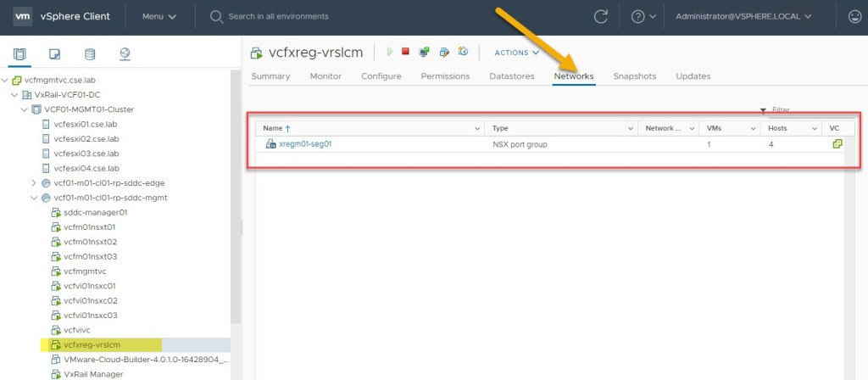Screen dimensions: 868x380
Task: Power on the vcfxreg-vrslcm VM
Action: 390,52
